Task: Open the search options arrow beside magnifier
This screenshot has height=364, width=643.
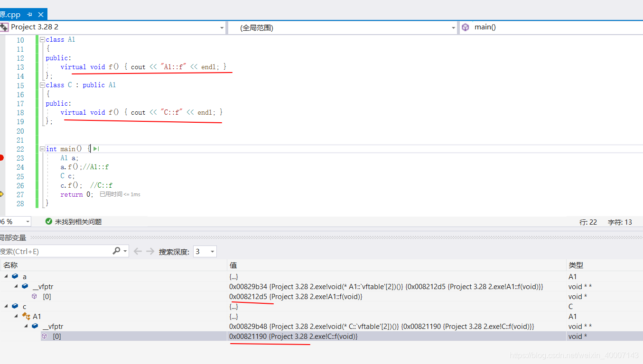Action: (125, 251)
